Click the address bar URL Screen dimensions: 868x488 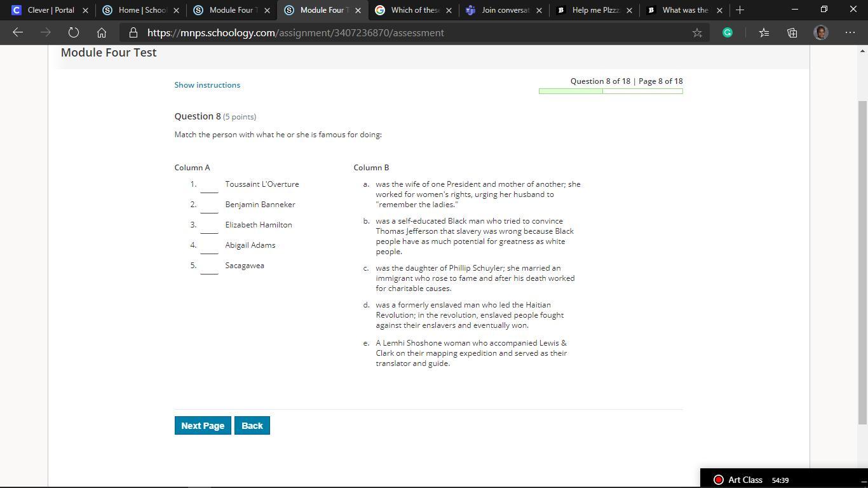coord(295,32)
